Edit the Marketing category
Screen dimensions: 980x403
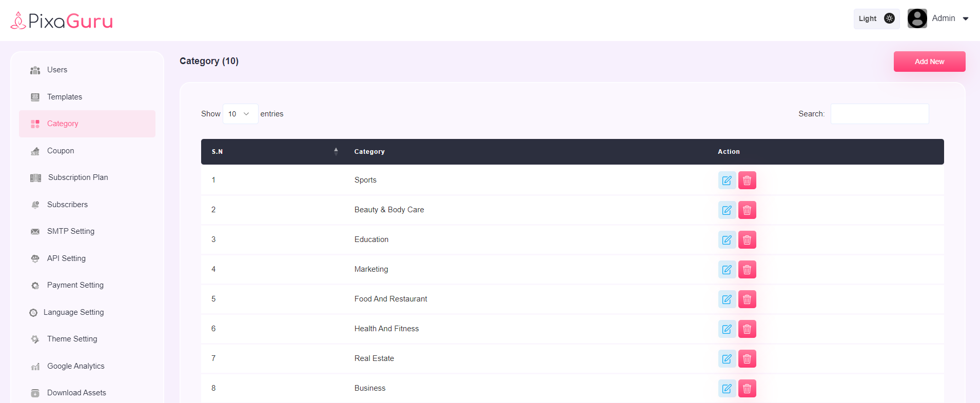tap(727, 270)
